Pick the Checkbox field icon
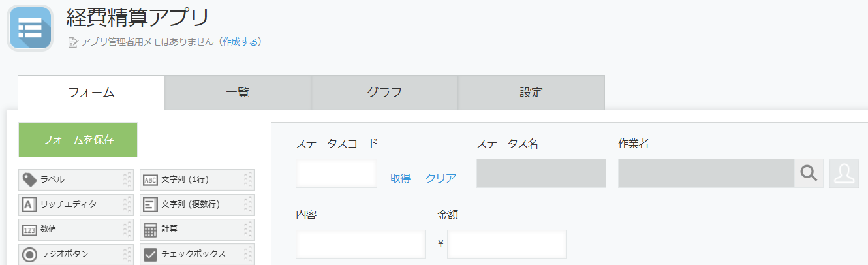The height and width of the screenshot is (265, 868). click(151, 255)
